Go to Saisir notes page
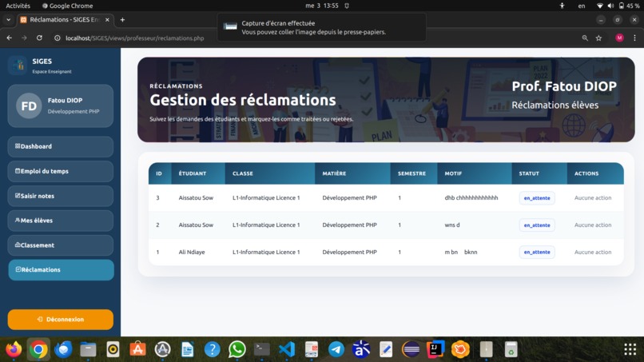This screenshot has width=644, height=362. (61, 196)
